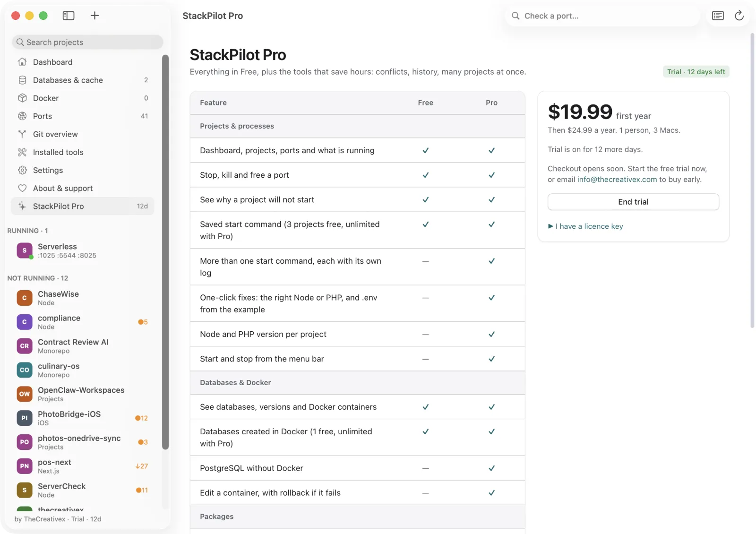
Task: Select the PhotoBridge-iOS project avatar
Action: click(x=25, y=418)
